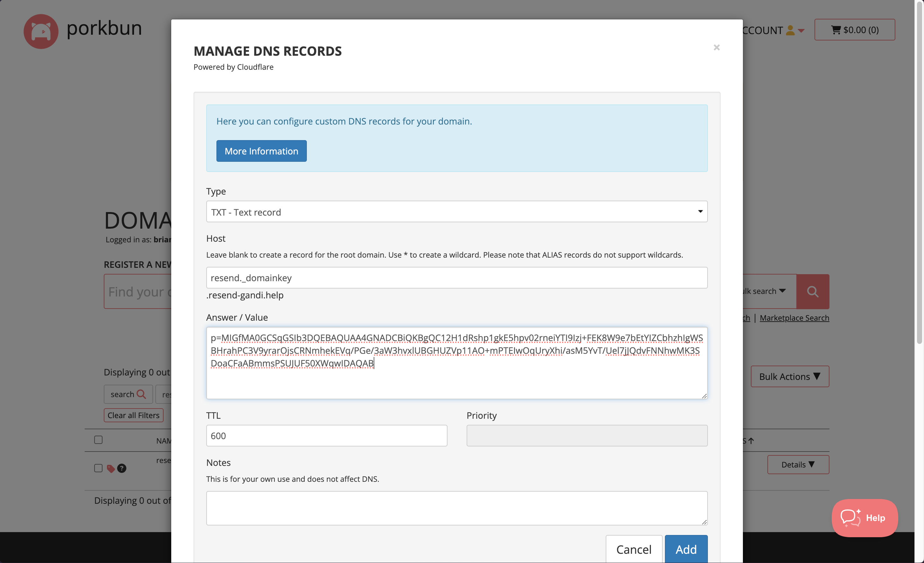Image resolution: width=924 pixels, height=563 pixels.
Task: Click the More Information button
Action: [261, 151]
